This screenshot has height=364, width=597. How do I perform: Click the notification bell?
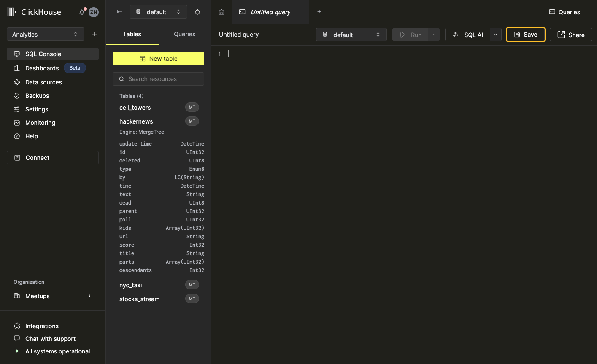coord(82,12)
